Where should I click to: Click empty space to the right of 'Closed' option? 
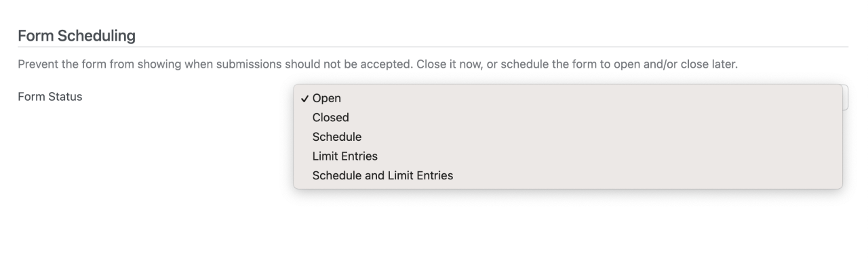click(595, 117)
